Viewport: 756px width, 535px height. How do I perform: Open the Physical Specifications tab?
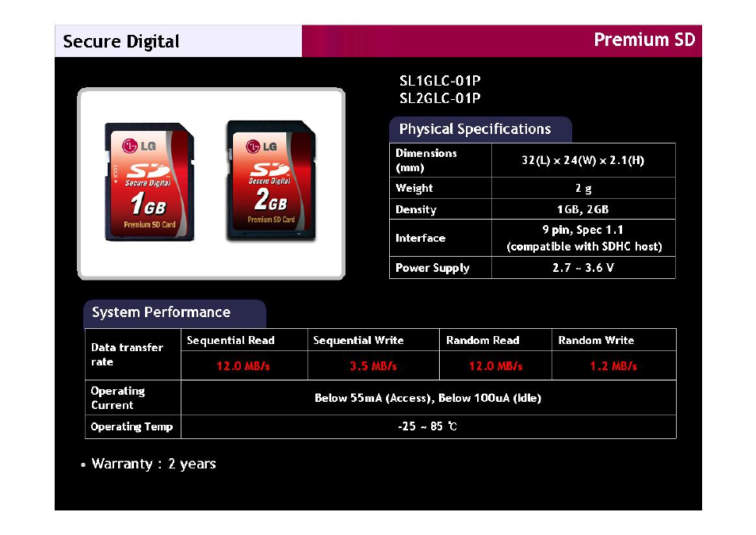coord(480,129)
